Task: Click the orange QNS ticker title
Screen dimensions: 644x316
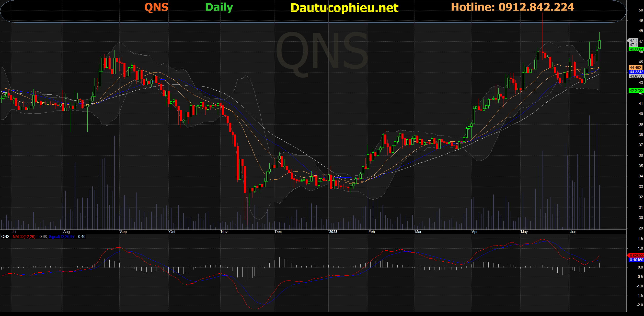Action: (156, 7)
